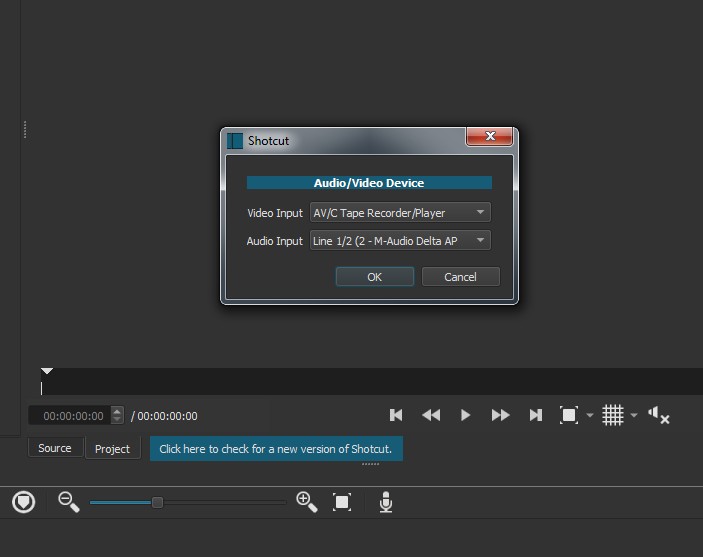Start playback with the play button
Viewport: 703px width, 557px height.
[x=465, y=415]
